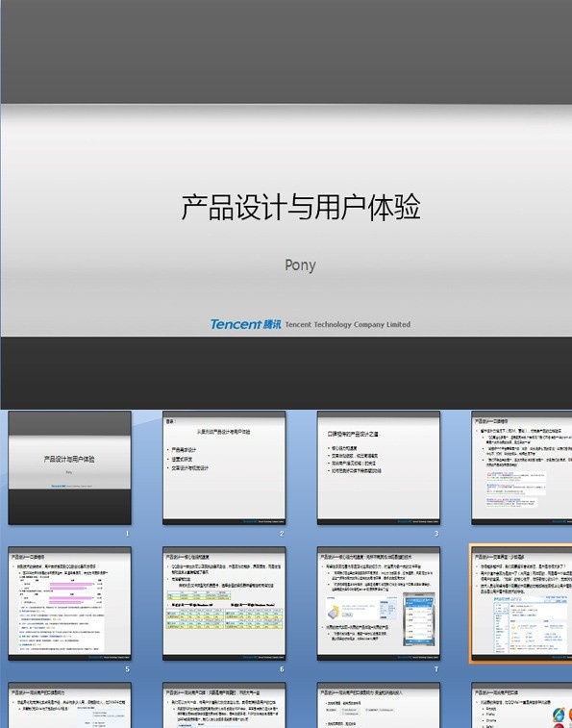Select slide 9 thumbnail in the bottom row

click(x=69, y=705)
